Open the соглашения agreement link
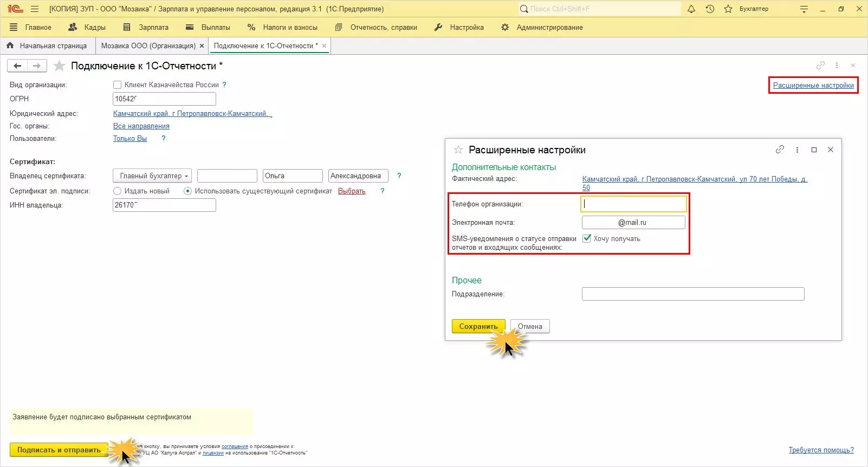This screenshot has width=868, height=467. pyautogui.click(x=235, y=446)
